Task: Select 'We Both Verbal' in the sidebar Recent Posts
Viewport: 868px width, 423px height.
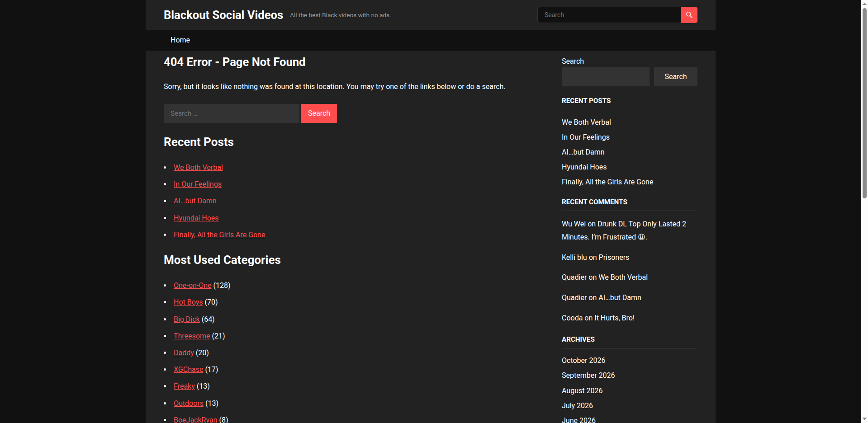Action: click(586, 122)
